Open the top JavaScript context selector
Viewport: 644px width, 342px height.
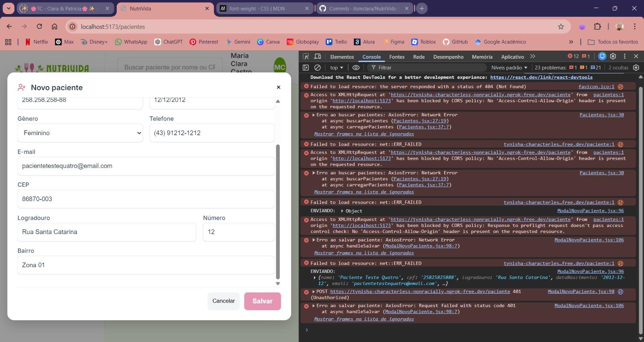point(336,68)
